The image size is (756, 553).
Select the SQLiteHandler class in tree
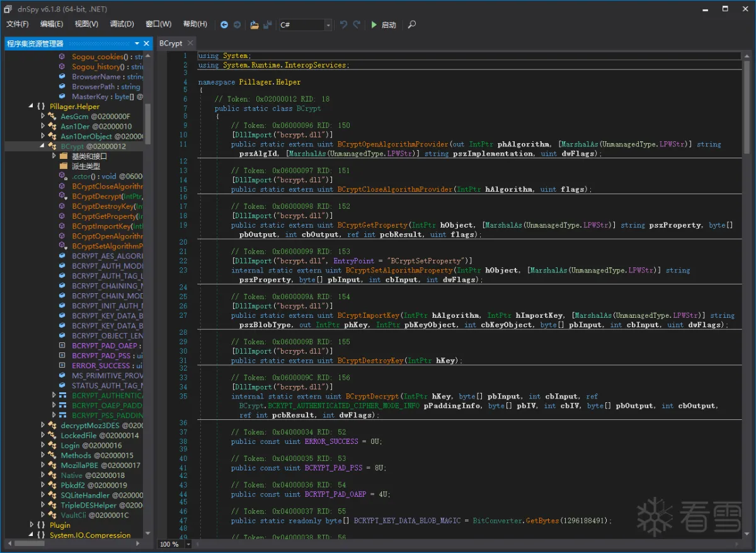coord(85,495)
